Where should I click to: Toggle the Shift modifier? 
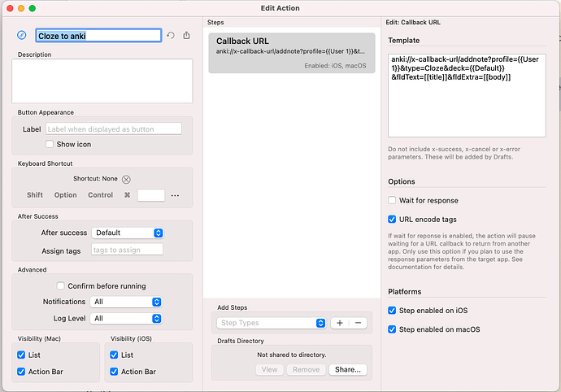coord(35,195)
